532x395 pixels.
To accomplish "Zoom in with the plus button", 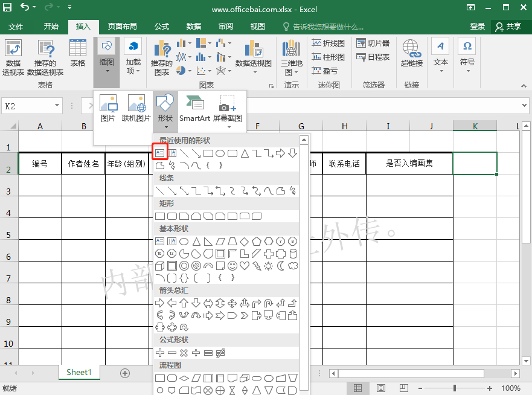I will coord(490,388).
